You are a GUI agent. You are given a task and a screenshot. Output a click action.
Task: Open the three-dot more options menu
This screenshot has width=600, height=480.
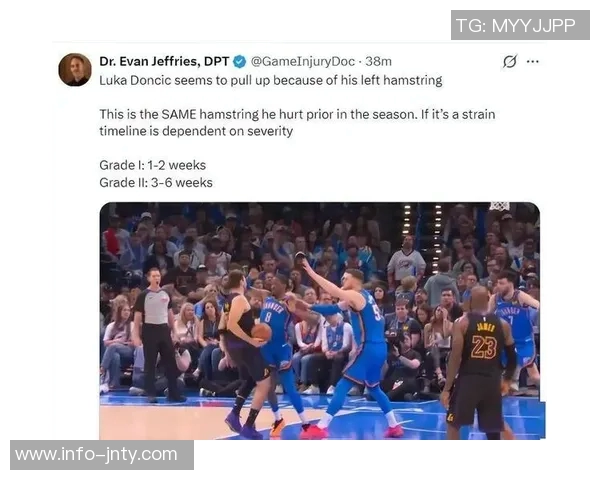pyautogui.click(x=533, y=61)
